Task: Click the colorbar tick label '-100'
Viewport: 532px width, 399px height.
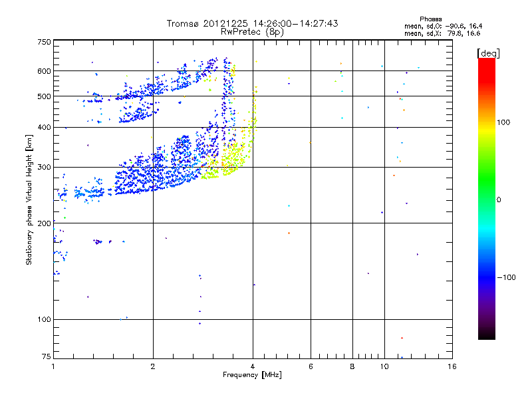Action: pos(506,277)
